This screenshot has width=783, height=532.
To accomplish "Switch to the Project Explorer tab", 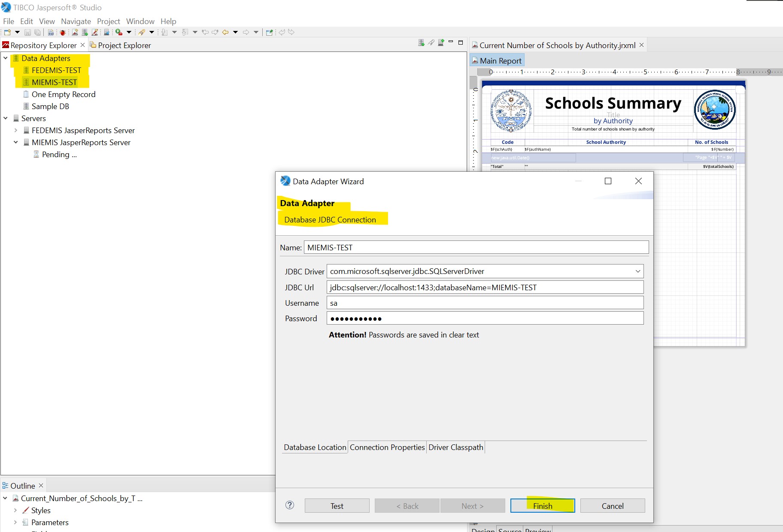I will tap(124, 46).
